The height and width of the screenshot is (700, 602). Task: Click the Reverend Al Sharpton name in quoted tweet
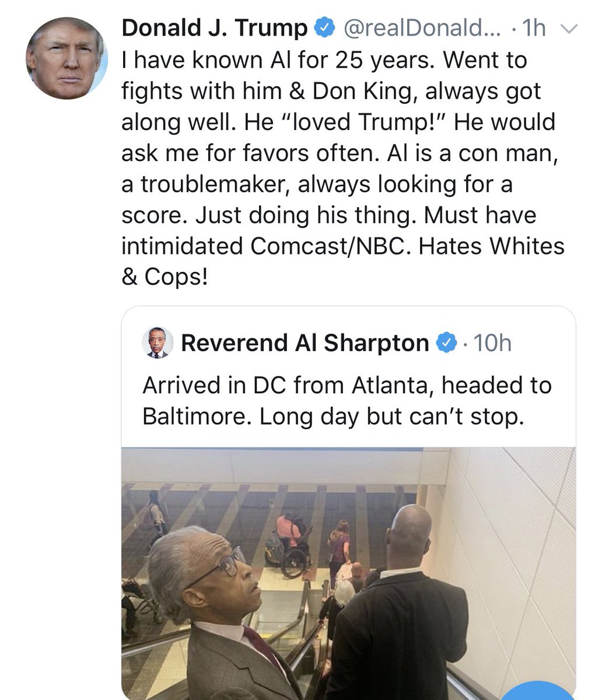pyautogui.click(x=305, y=343)
